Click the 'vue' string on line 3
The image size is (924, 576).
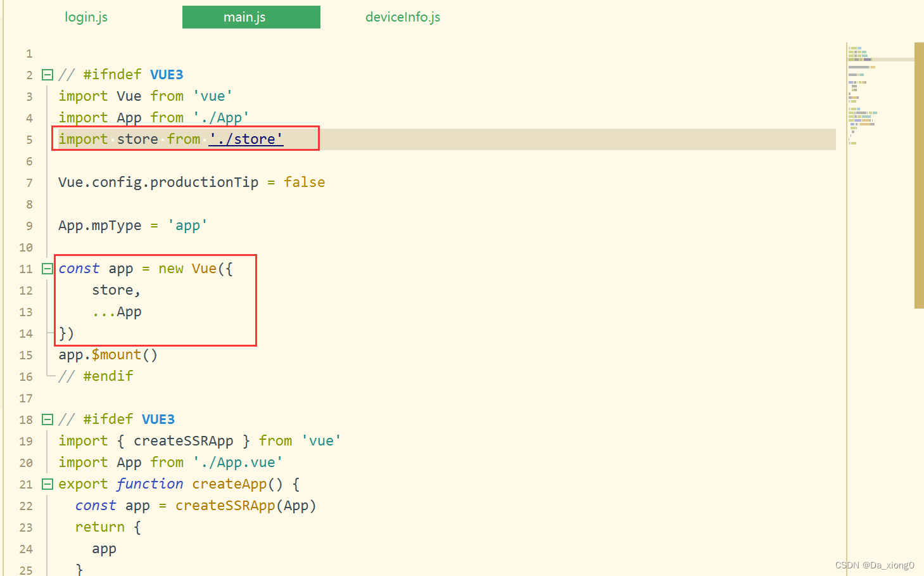(x=213, y=96)
